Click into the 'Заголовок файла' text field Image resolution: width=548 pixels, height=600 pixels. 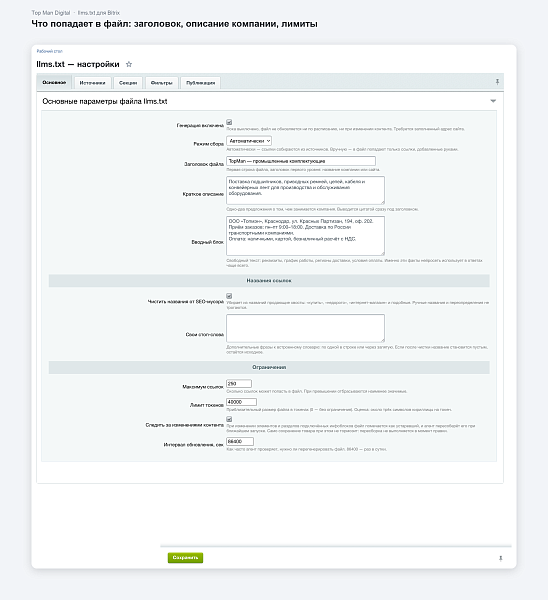pyautogui.click(x=301, y=161)
